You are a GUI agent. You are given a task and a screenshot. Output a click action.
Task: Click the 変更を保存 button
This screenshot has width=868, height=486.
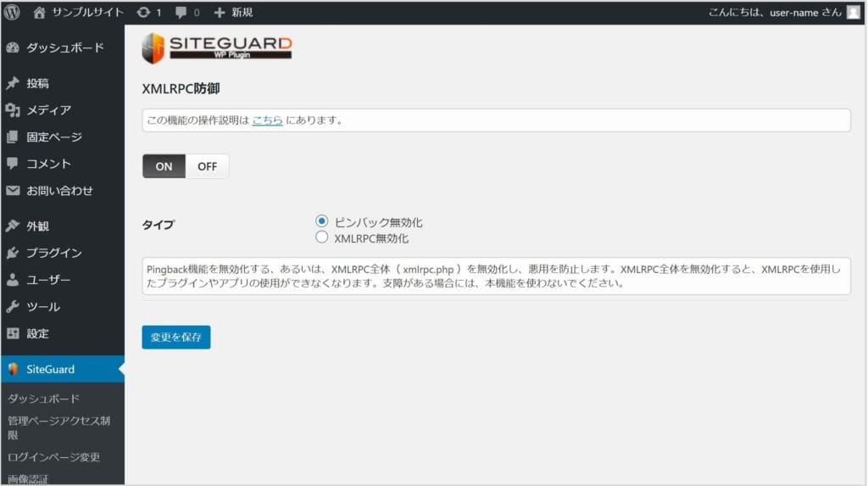pos(176,337)
